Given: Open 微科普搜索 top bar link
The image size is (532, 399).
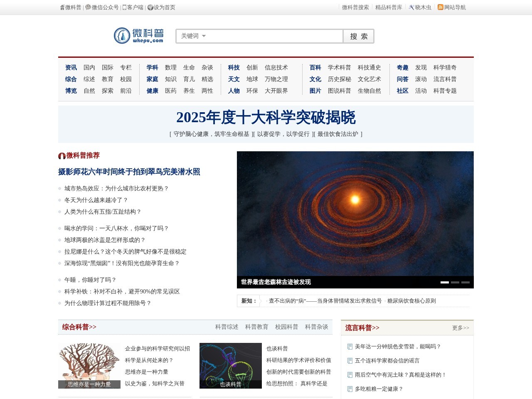Looking at the screenshot, I should coord(355,7).
